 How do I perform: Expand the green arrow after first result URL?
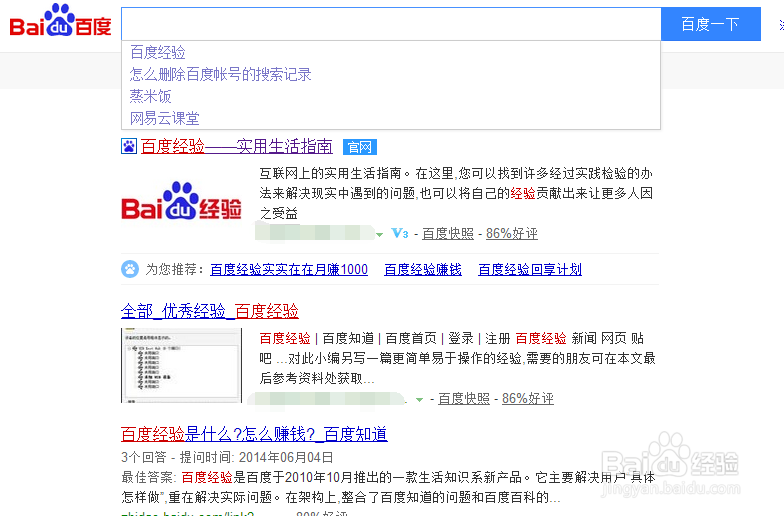tap(380, 234)
